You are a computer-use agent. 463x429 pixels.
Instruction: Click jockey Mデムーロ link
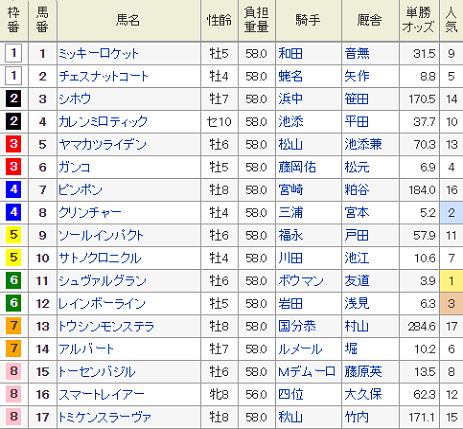coord(307,372)
